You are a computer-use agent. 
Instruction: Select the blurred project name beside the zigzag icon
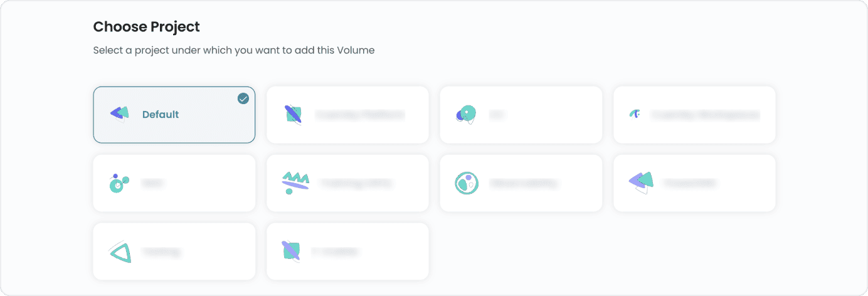356,184
